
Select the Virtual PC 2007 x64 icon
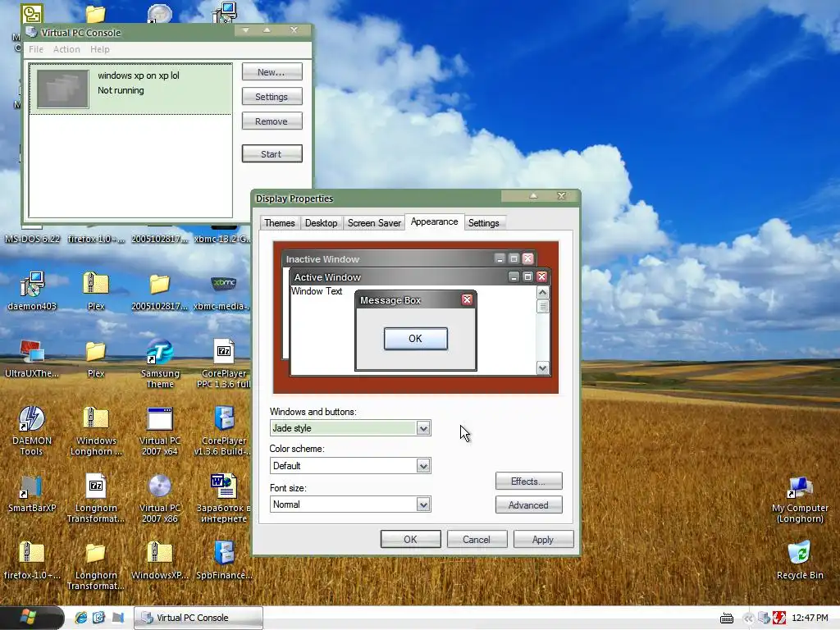(160, 418)
